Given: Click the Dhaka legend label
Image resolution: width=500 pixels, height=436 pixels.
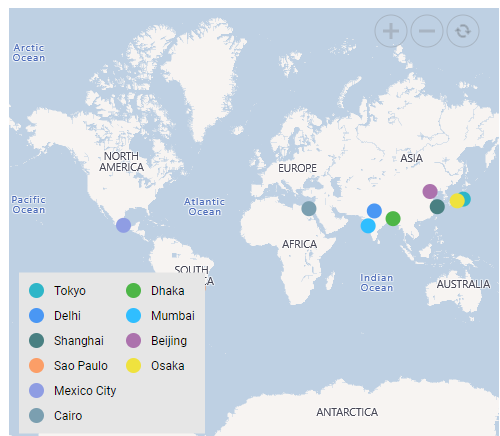Looking at the screenshot, I should point(168,291).
